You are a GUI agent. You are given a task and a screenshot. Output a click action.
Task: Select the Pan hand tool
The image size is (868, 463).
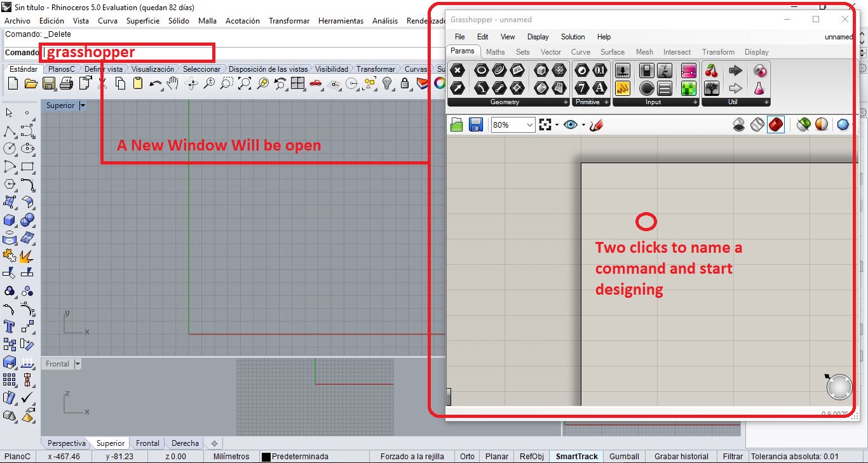click(x=172, y=83)
